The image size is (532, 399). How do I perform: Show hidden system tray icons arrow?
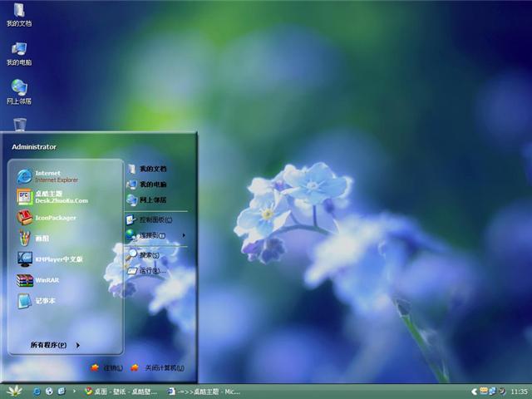pos(474,391)
